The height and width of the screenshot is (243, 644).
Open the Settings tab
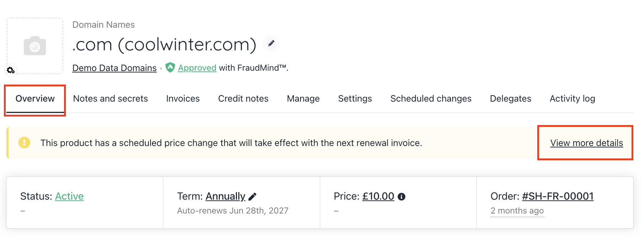[x=355, y=98]
